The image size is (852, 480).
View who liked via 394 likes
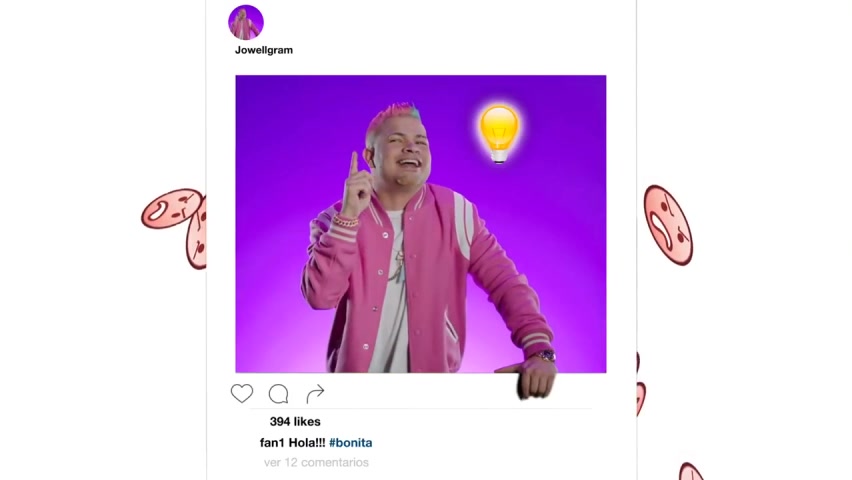tap(295, 421)
